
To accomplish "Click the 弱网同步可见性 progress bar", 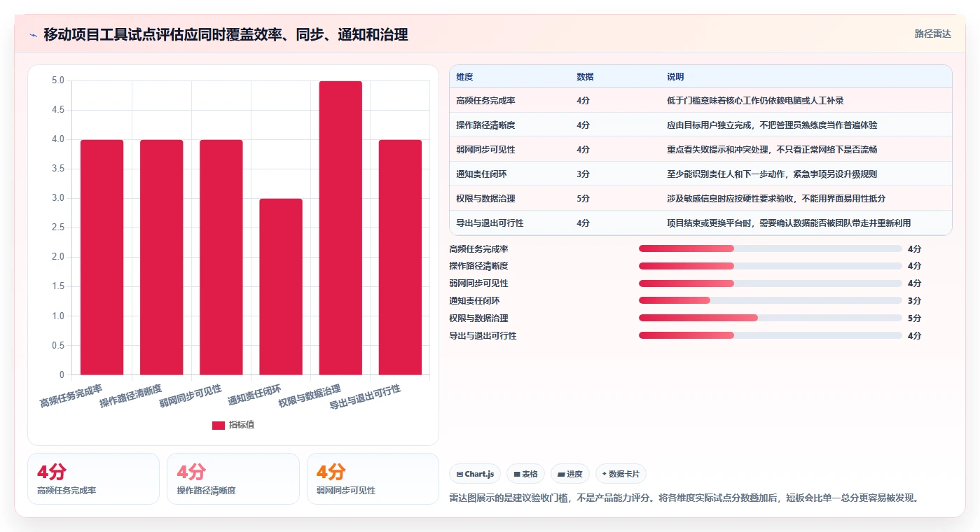I will [x=771, y=283].
